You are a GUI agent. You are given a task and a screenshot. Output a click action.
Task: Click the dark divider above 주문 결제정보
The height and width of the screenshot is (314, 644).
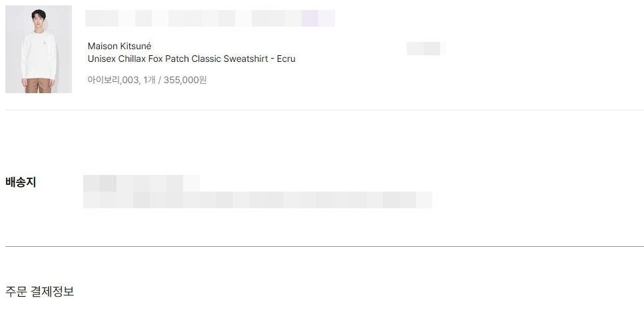324,246
